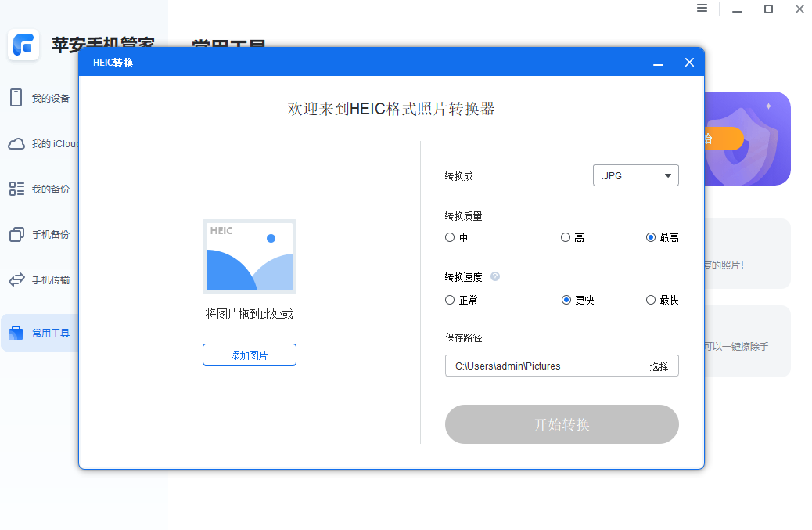The image size is (812, 530).
Task: Select 中 quality option
Action: [x=451, y=237]
